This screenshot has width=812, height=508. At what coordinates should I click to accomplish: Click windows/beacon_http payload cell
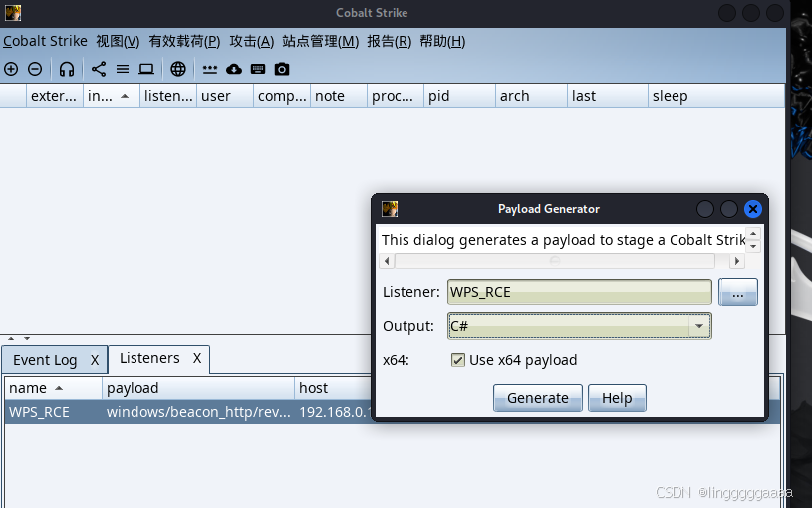pos(198,412)
